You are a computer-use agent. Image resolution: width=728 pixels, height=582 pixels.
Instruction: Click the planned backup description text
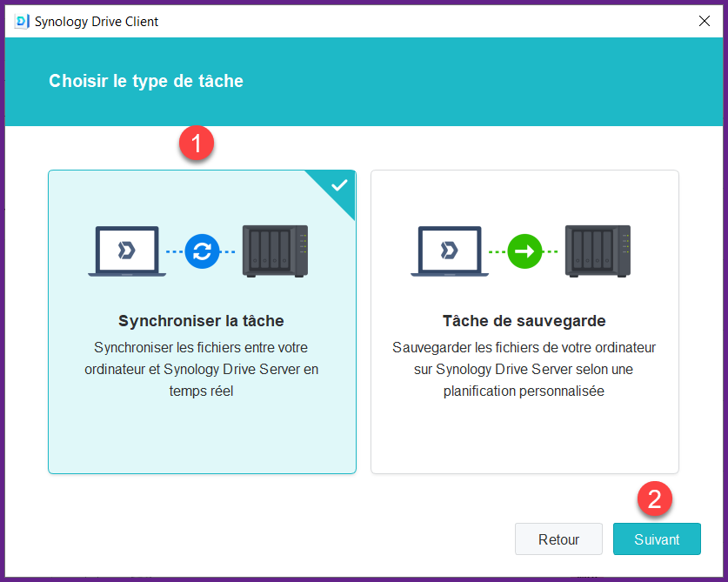pyautogui.click(x=524, y=369)
